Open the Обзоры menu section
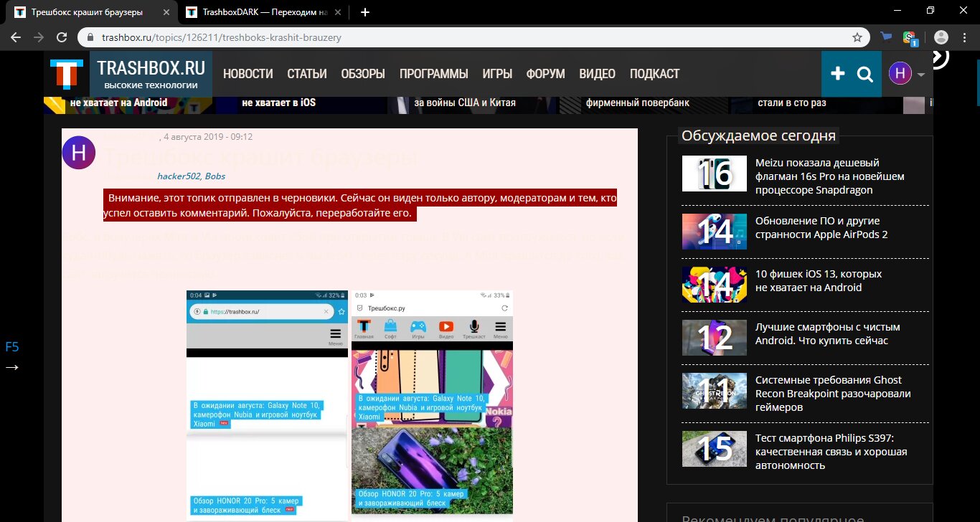Viewport: 980px width, 522px height. 363,74
